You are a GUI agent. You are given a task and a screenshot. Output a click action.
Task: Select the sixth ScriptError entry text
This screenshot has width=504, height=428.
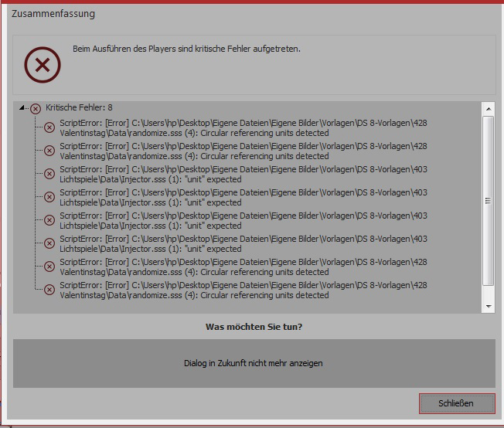tap(243, 243)
